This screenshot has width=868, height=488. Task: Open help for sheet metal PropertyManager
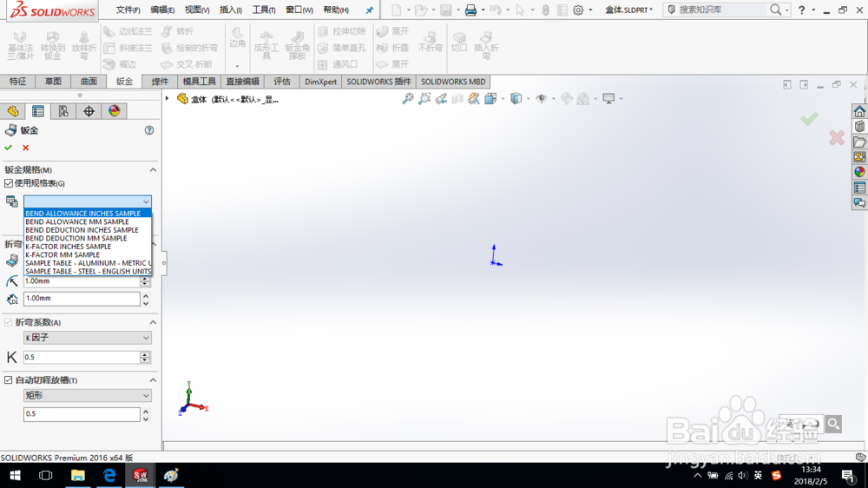[x=149, y=130]
